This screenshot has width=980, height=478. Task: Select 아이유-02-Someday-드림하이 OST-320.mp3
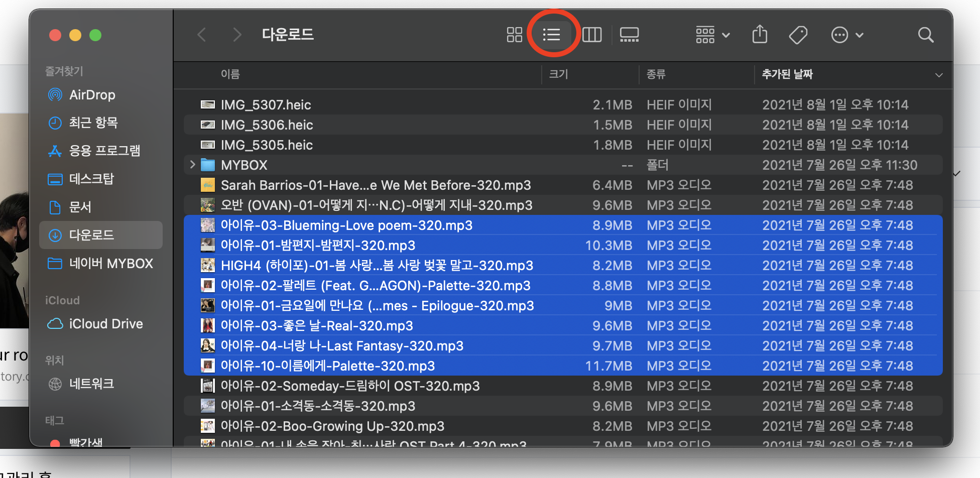563,386
